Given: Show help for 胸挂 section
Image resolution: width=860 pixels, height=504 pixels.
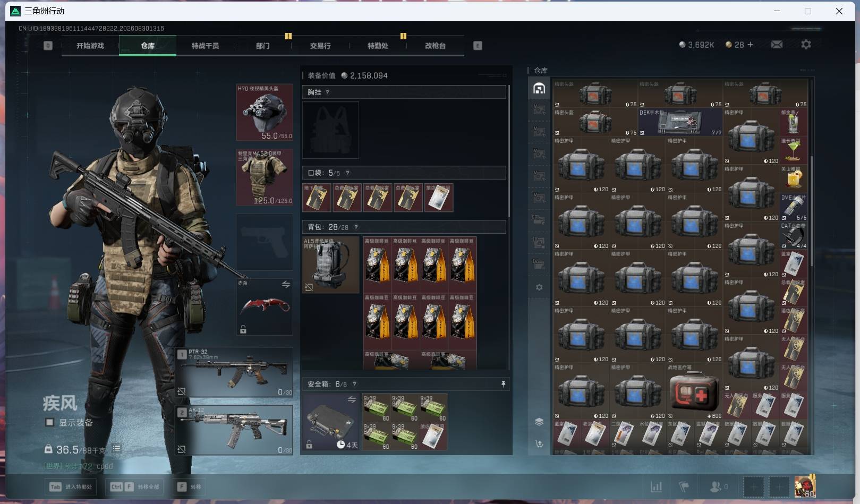Looking at the screenshot, I should point(328,92).
